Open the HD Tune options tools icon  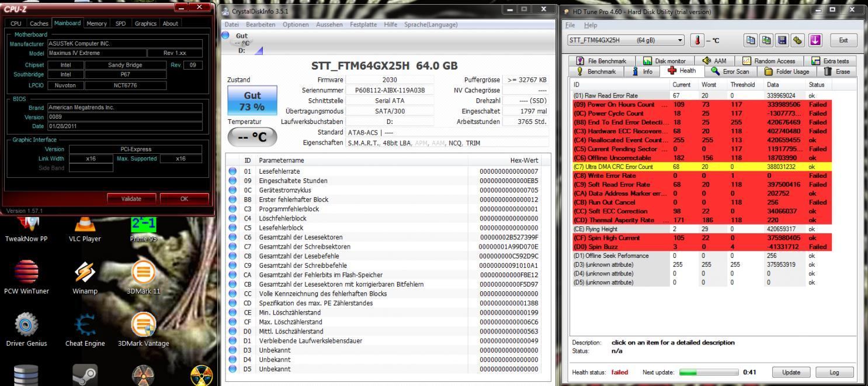click(798, 40)
